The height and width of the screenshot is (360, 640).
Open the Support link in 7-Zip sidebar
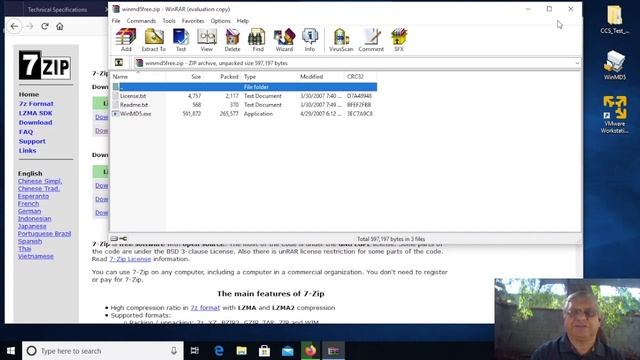32,141
